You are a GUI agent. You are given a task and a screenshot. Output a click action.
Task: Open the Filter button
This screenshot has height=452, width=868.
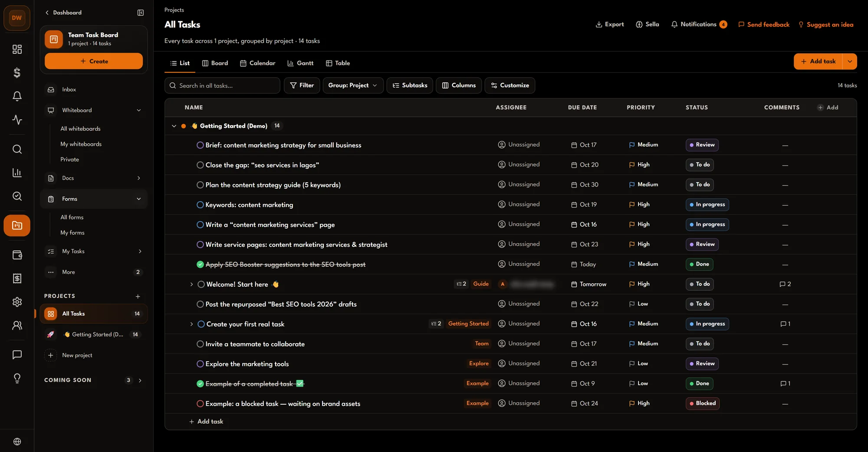(302, 85)
